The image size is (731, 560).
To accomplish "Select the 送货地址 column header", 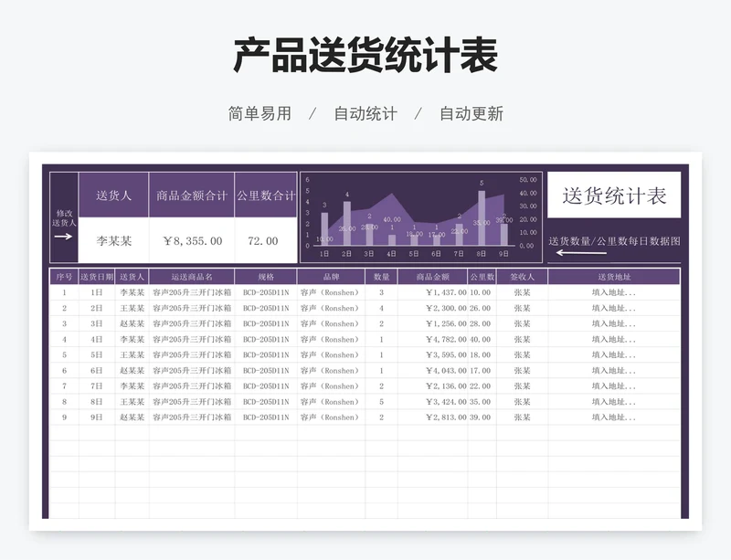I will click(614, 277).
